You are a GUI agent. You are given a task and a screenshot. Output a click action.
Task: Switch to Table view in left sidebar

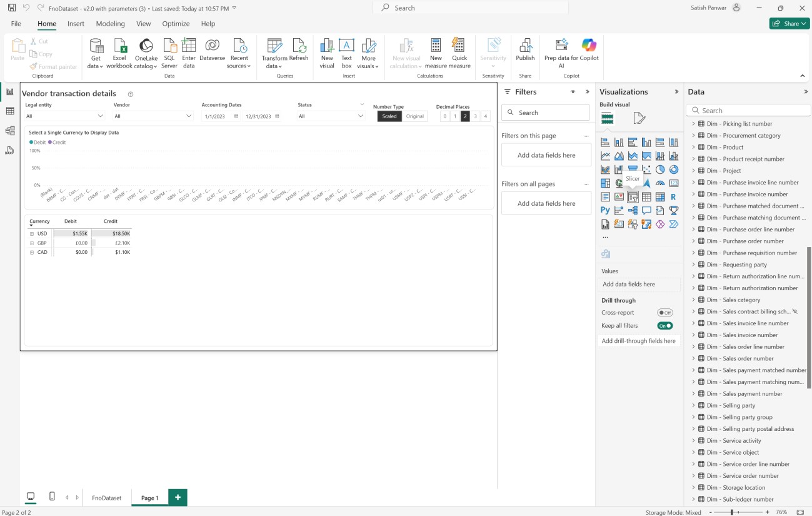pyautogui.click(x=9, y=111)
